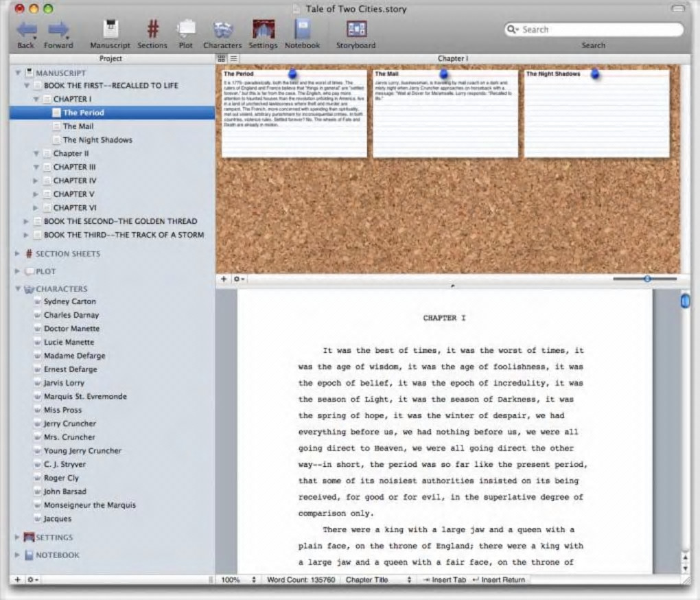The image size is (700, 600).
Task: Toggle toolbar with the title bar pill button
Action: tap(678, 9)
